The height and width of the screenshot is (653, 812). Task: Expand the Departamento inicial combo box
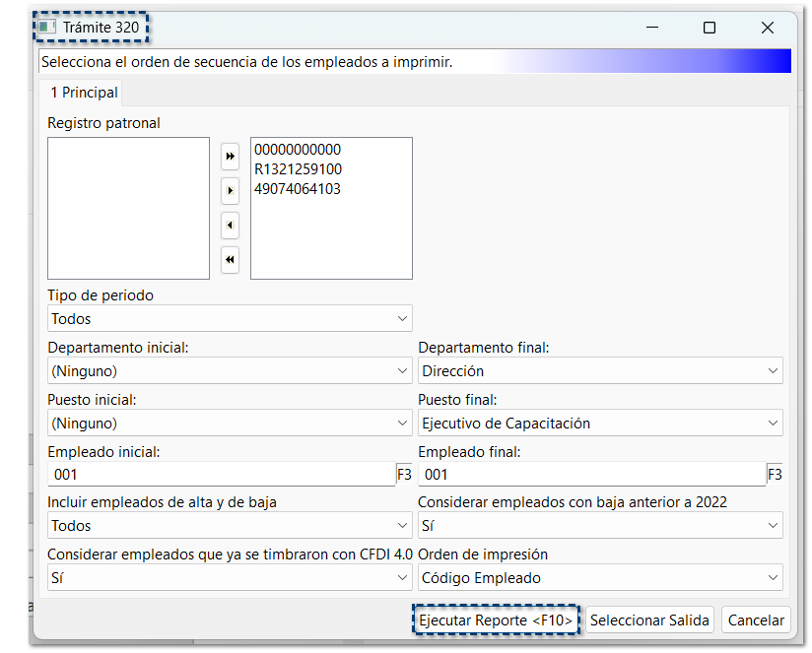[x=230, y=370]
